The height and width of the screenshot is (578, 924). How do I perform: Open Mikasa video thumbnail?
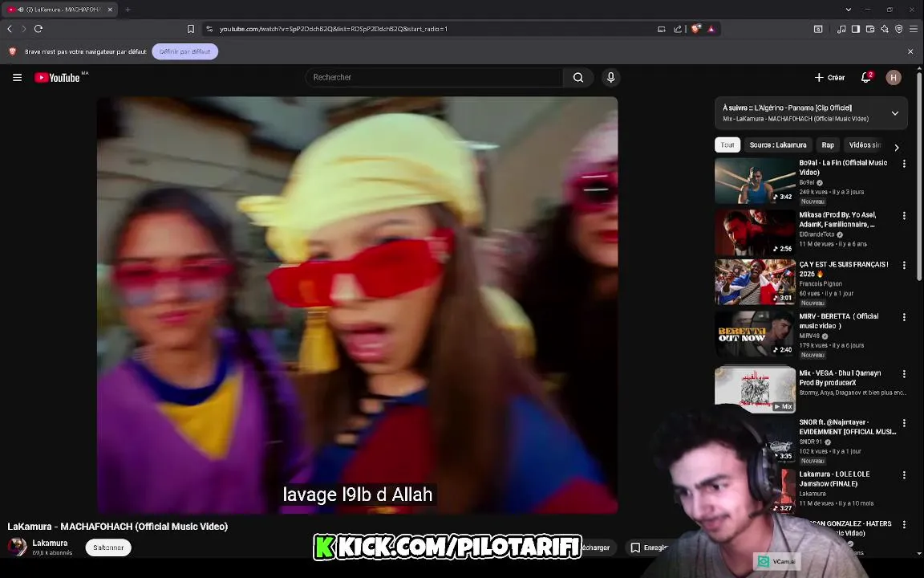755,232
